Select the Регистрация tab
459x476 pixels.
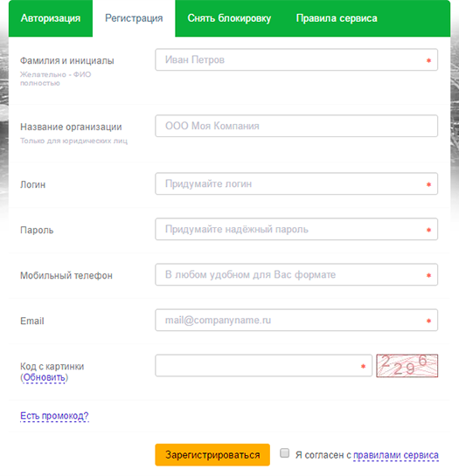pyautogui.click(x=134, y=18)
